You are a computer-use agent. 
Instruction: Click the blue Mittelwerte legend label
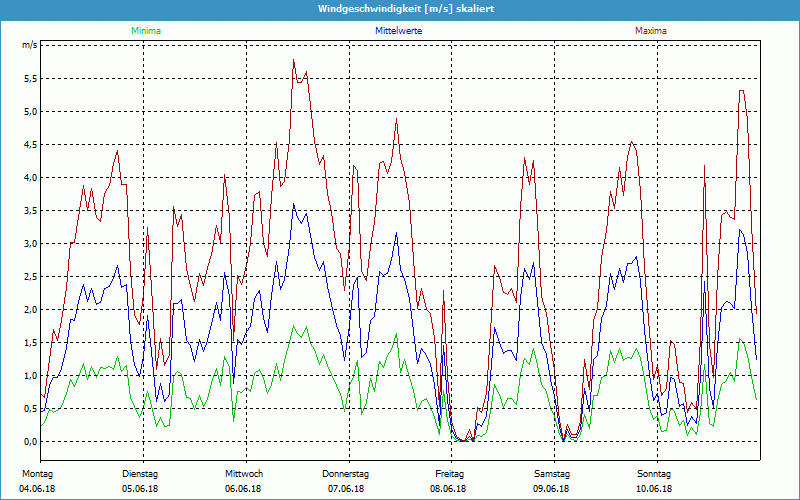pos(398,31)
